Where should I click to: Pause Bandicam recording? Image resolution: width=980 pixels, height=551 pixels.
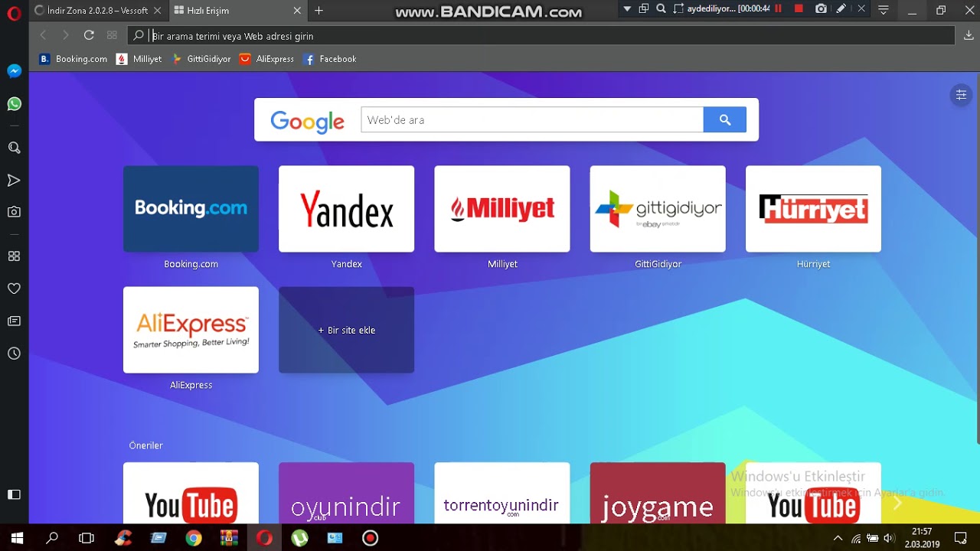(779, 9)
